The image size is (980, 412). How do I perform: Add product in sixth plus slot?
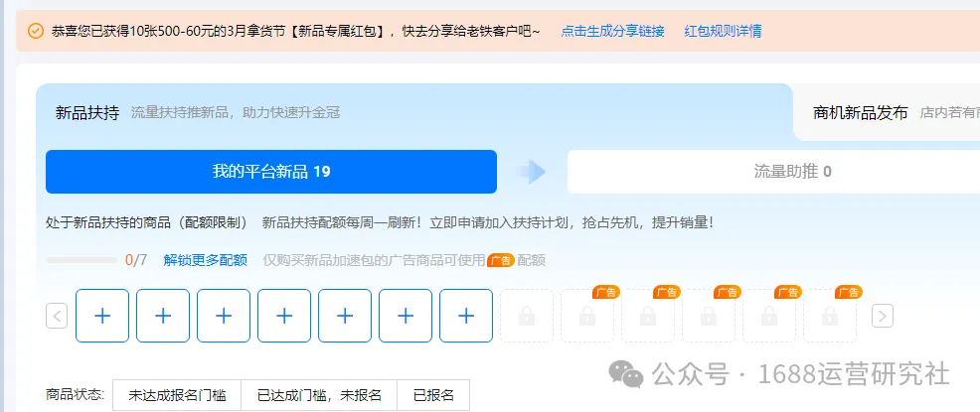406,316
